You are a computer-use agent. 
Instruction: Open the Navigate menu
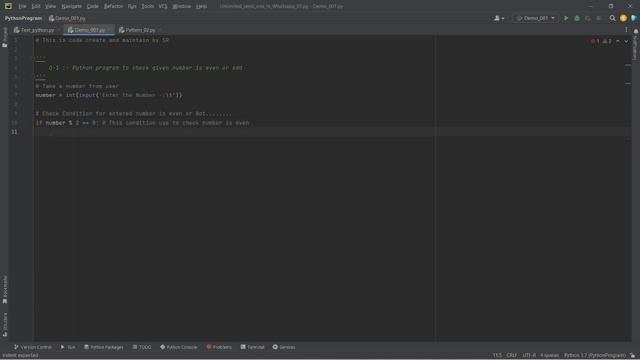tap(71, 6)
